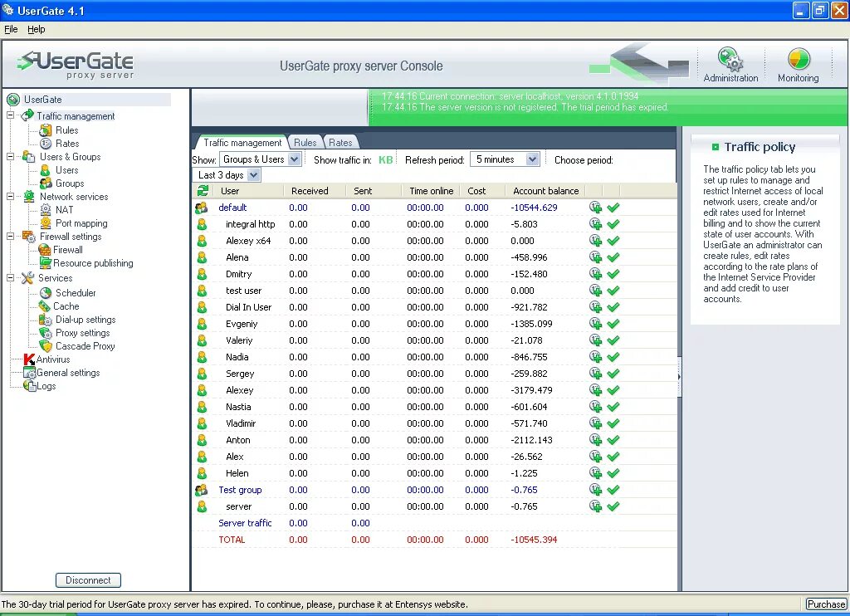Image resolution: width=850 pixels, height=616 pixels.
Task: Open the Firewall item icon
Action: (x=46, y=250)
